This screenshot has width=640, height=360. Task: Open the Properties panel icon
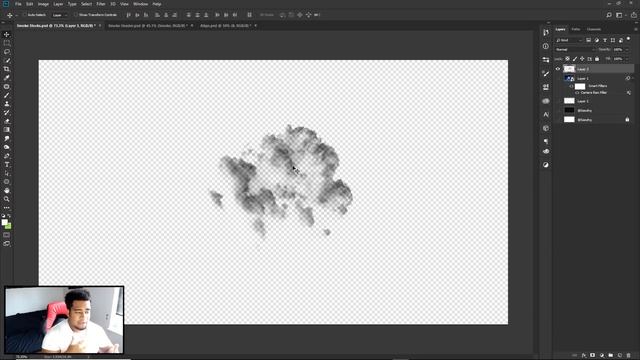coord(546,60)
